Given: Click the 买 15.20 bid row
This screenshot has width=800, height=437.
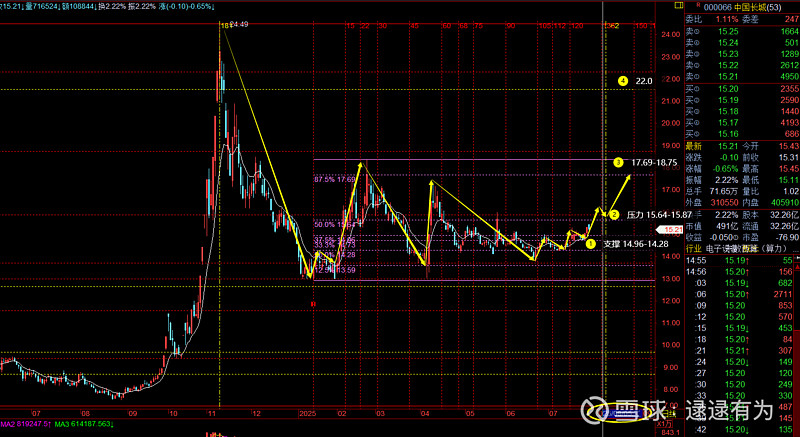Looking at the screenshot, I should click(x=741, y=89).
